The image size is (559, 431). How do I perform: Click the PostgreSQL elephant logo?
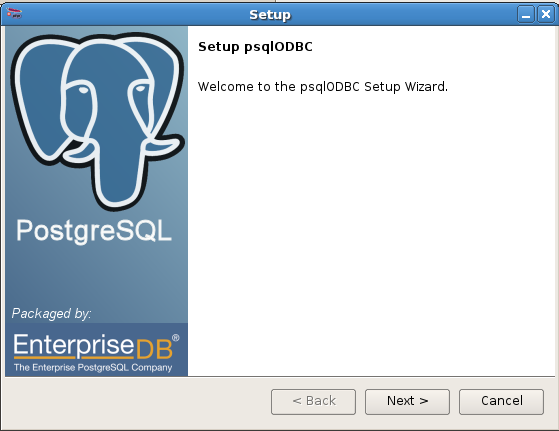click(97, 121)
